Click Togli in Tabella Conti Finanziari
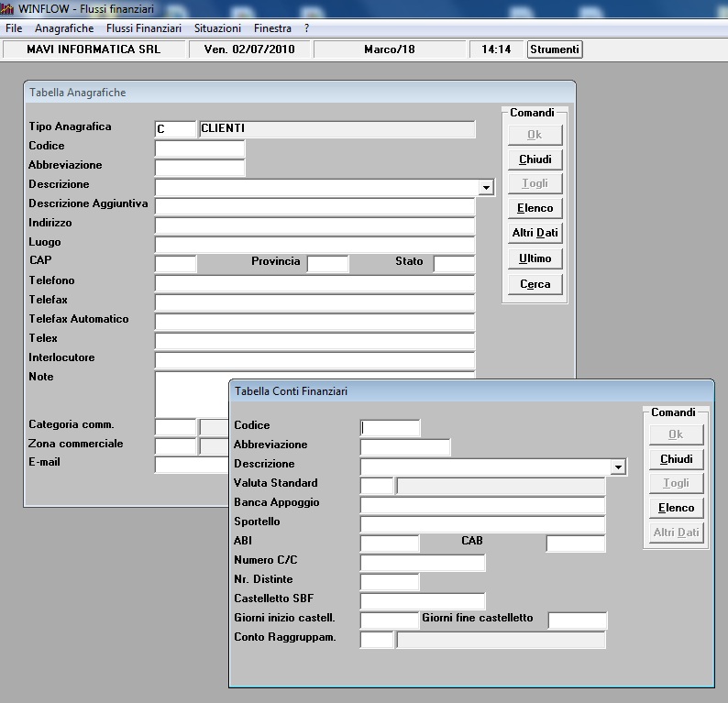The width and height of the screenshot is (728, 703). 676,483
